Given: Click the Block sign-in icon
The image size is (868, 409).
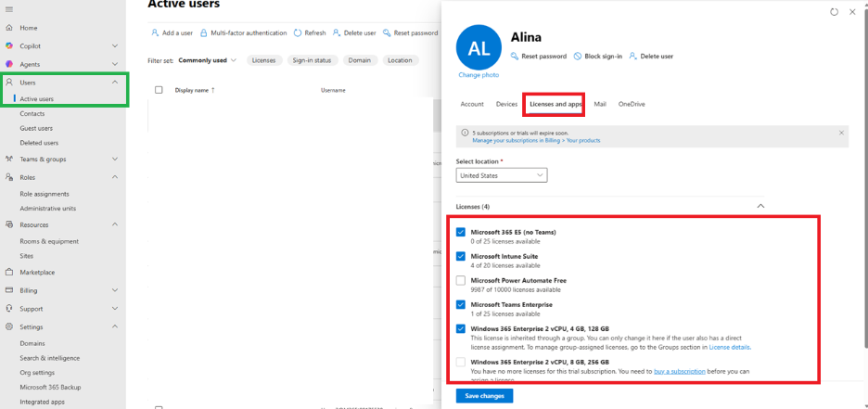Looking at the screenshot, I should pos(578,57).
